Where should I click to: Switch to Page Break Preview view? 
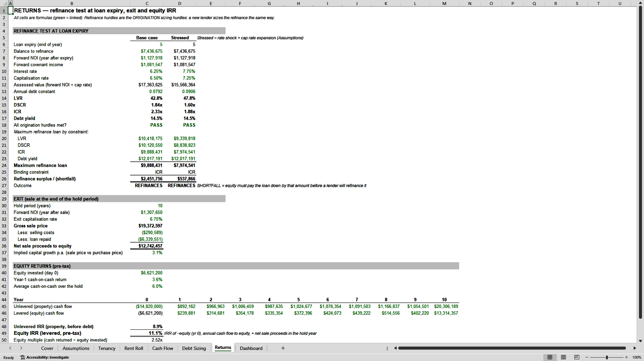[x=577, y=357]
